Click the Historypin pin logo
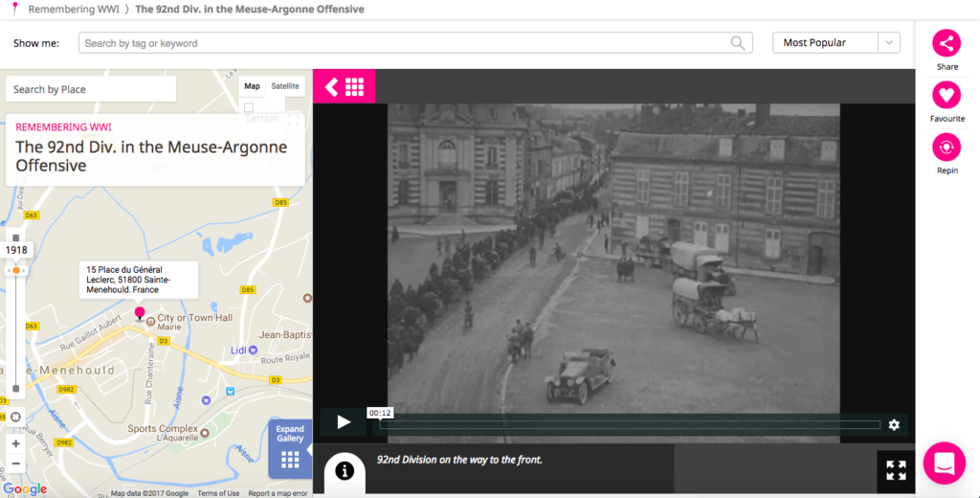This screenshot has width=980, height=498. [15, 8]
